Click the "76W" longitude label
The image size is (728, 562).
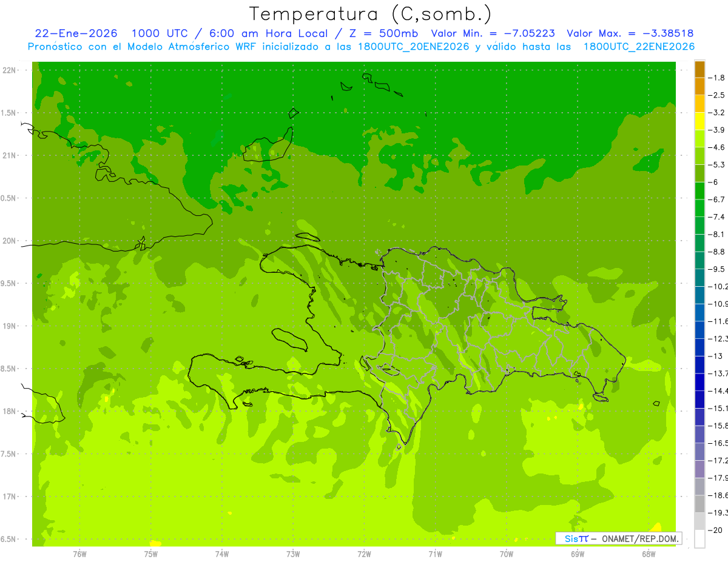point(79,554)
